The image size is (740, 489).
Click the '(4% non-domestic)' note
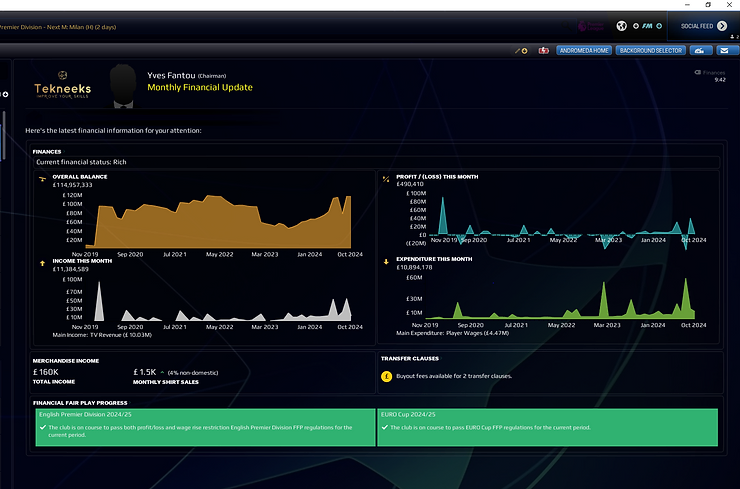click(x=193, y=373)
